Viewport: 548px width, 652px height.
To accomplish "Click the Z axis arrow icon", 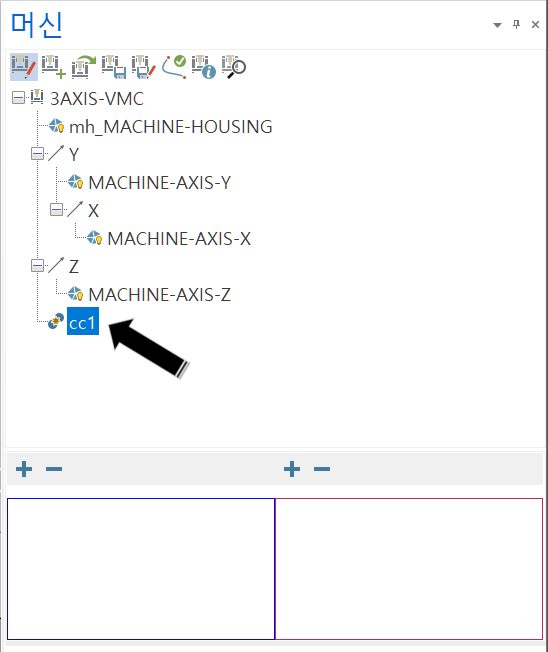I will tap(56, 265).
